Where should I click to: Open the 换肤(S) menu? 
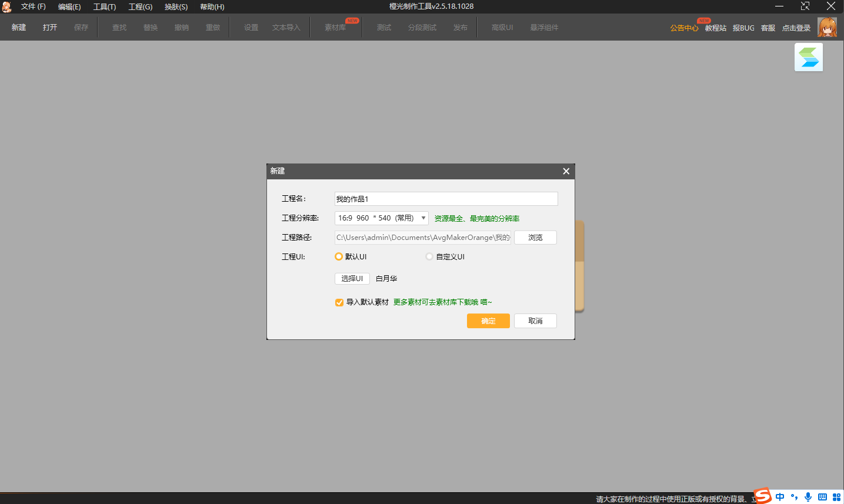176,6
